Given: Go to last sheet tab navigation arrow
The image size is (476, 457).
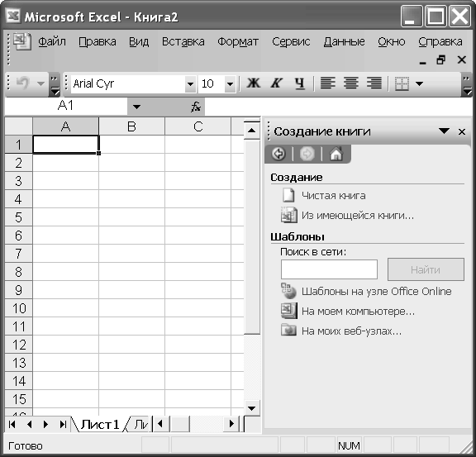Looking at the screenshot, I should coord(63,424).
